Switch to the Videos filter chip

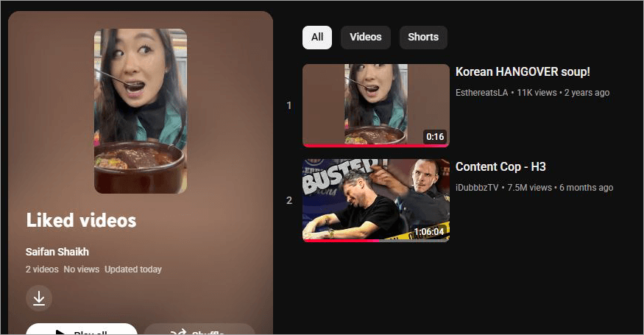[366, 38]
